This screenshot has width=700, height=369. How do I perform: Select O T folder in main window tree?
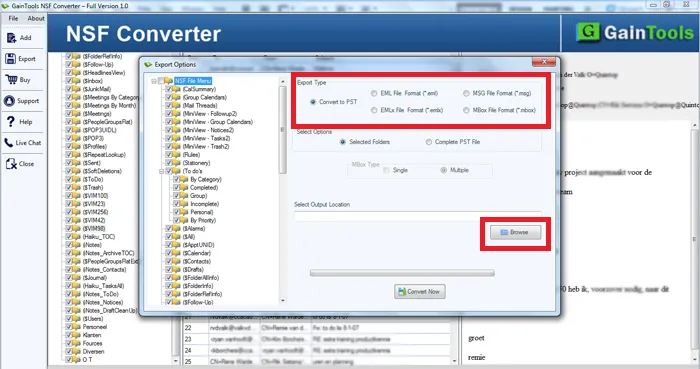pyautogui.click(x=88, y=360)
